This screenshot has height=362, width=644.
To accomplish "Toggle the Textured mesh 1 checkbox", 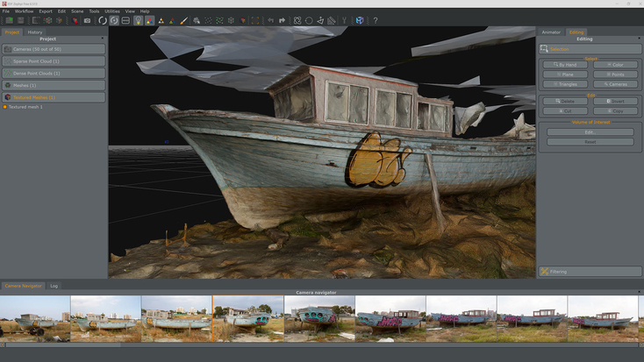I will pyautogui.click(x=4, y=107).
